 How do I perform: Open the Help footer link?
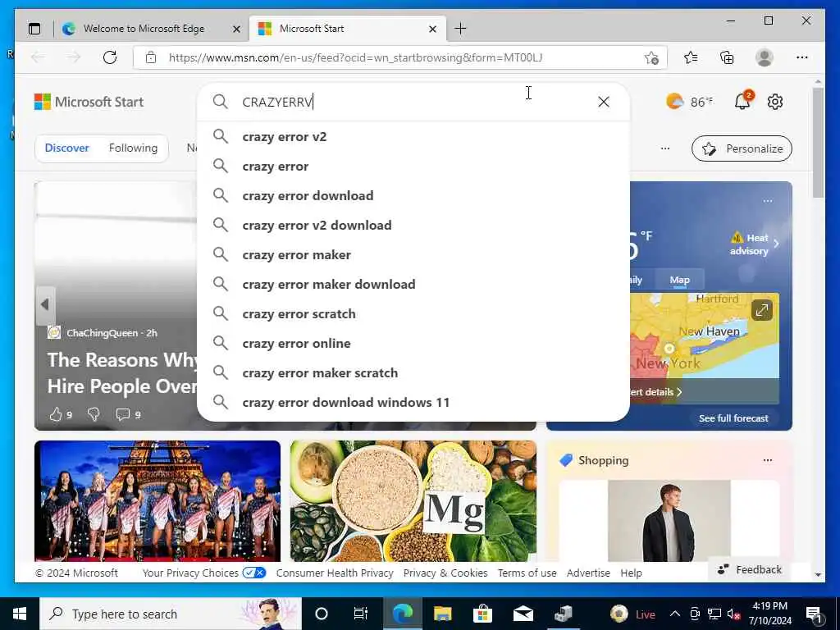tap(631, 573)
